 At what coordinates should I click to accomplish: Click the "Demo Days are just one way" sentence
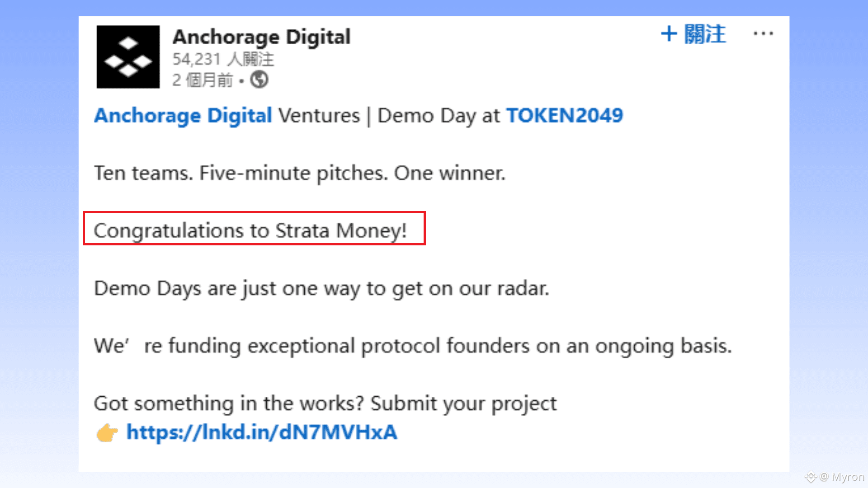click(321, 288)
